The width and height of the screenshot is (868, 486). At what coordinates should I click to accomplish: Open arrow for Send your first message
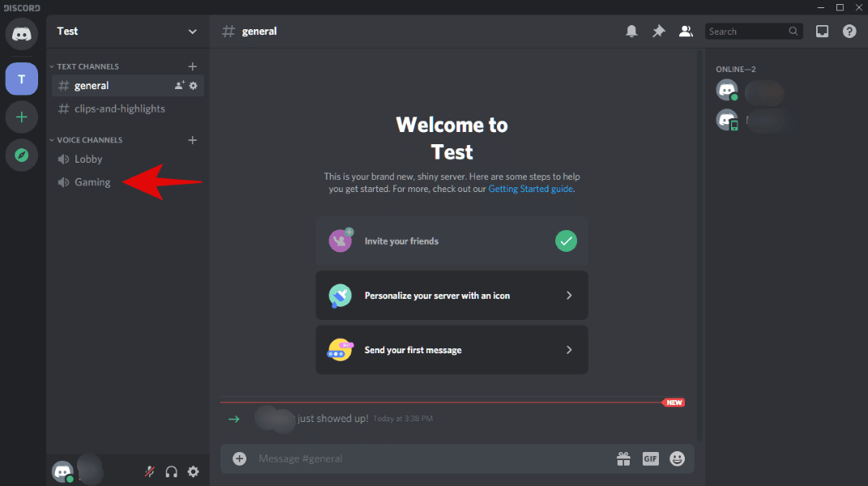point(569,350)
